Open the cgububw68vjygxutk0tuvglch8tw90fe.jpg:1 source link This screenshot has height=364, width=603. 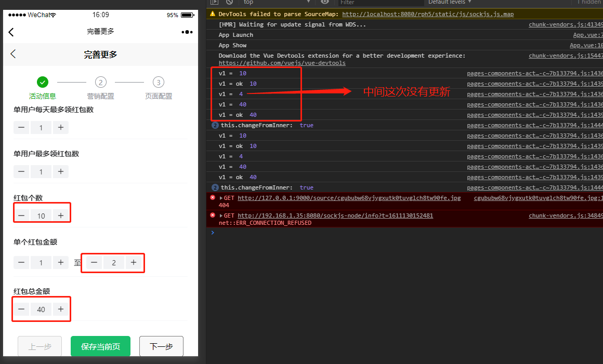(539, 198)
